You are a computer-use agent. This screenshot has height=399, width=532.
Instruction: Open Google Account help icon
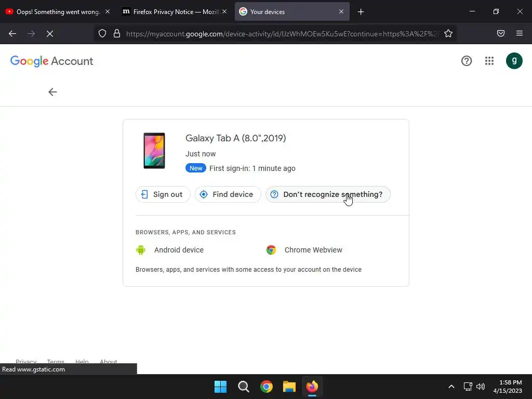tap(467, 61)
